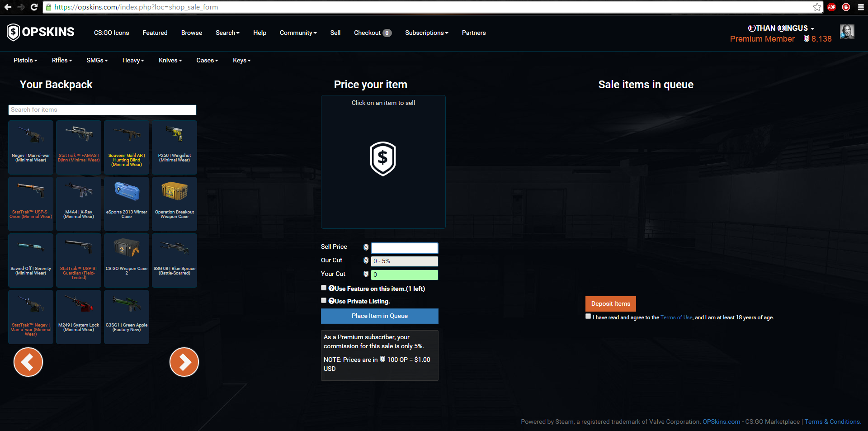Select the StatTrak FAMAS Djinn item
Viewport: 868px width, 431px height.
tap(79, 147)
